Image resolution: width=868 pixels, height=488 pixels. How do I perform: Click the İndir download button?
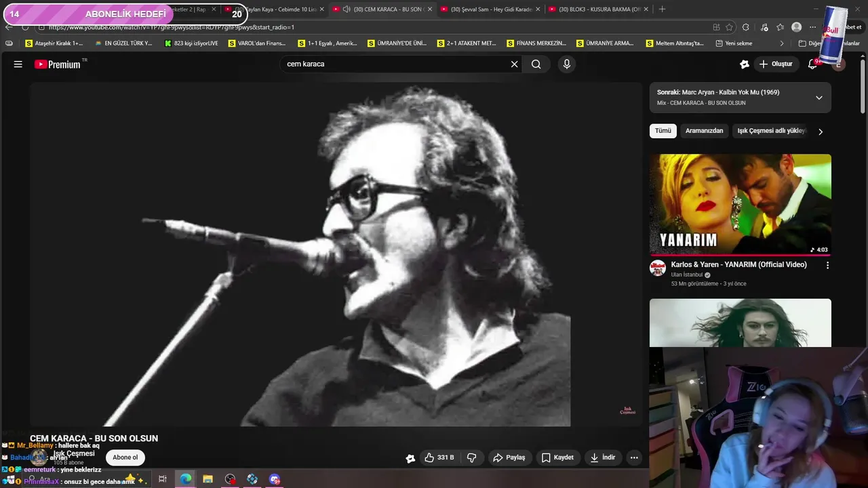click(603, 457)
